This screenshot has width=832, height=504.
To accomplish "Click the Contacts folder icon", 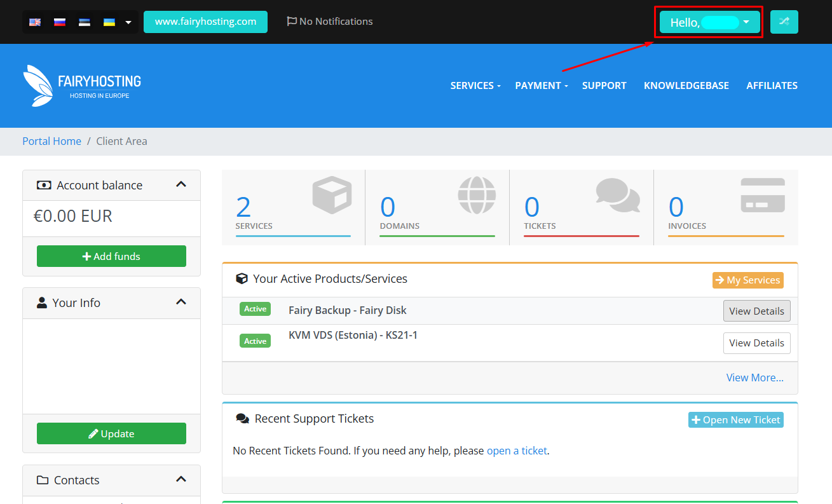I will pos(43,480).
